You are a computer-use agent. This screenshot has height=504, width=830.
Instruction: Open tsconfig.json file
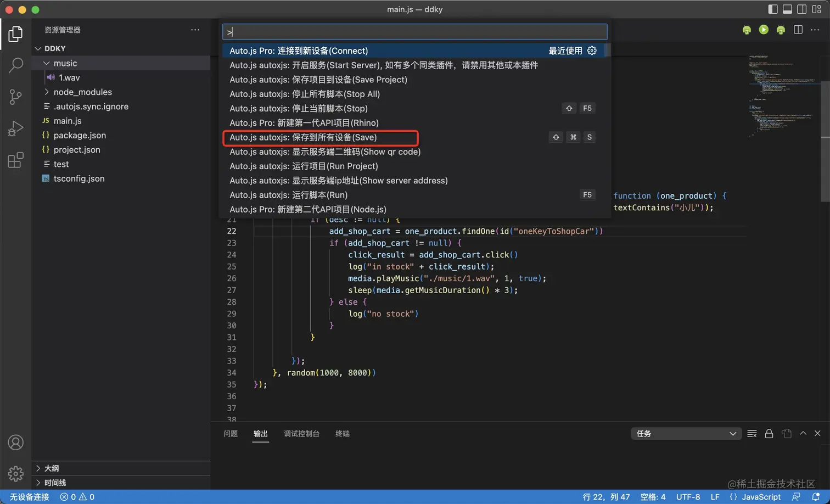pyautogui.click(x=121, y=178)
